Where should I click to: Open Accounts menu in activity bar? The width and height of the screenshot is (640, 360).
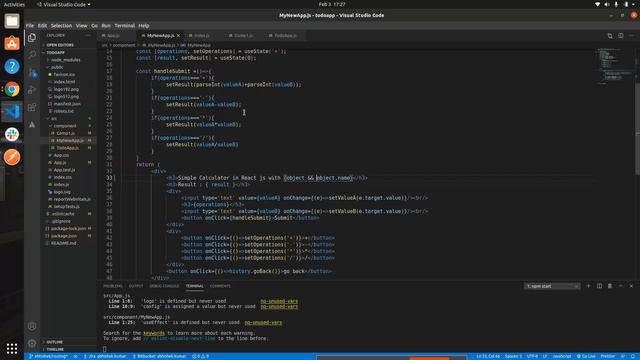(32, 326)
